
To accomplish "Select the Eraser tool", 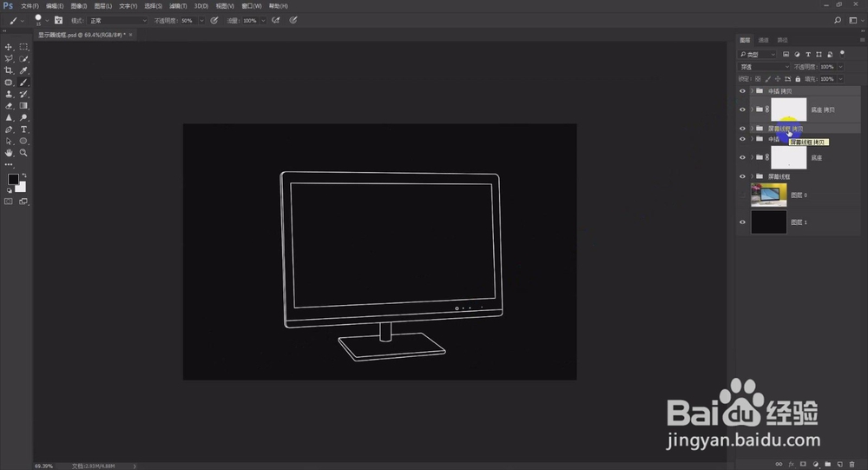I will [9, 106].
